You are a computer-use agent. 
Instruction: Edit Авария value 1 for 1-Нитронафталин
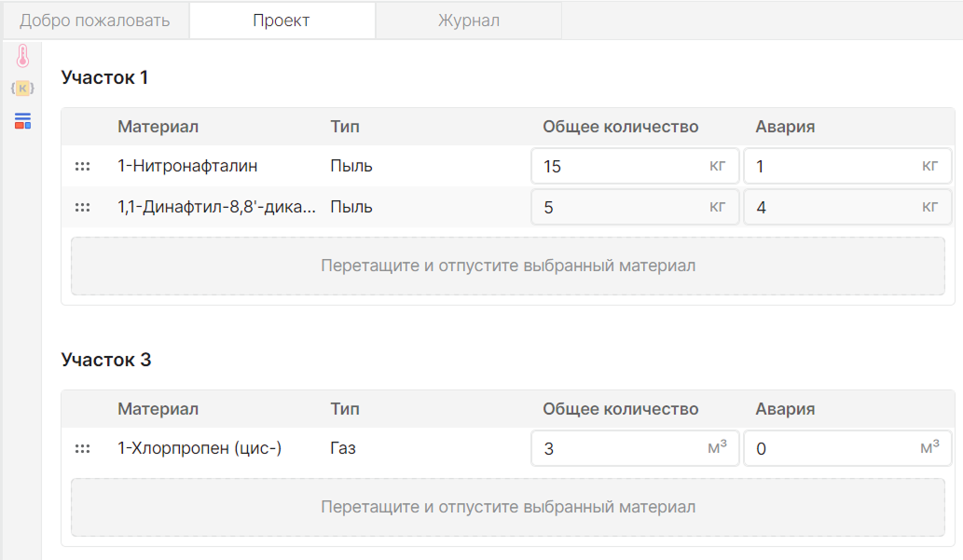pyautogui.click(x=847, y=166)
